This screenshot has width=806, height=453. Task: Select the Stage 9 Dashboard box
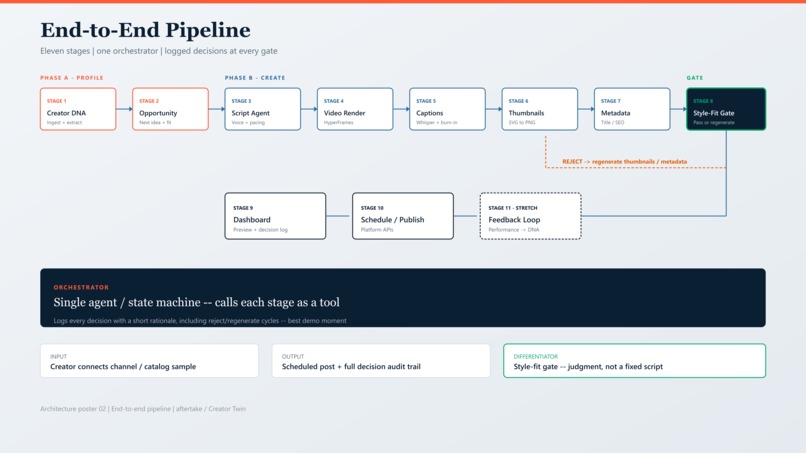click(275, 216)
